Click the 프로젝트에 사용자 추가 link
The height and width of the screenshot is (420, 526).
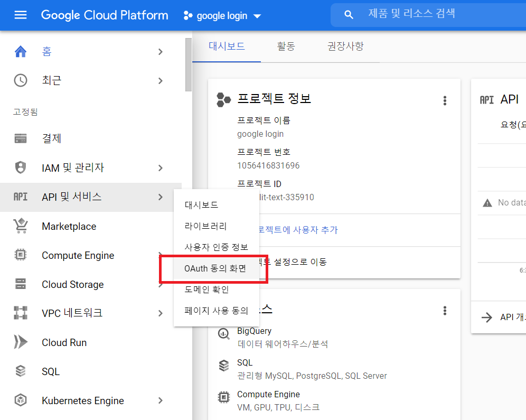click(x=298, y=230)
